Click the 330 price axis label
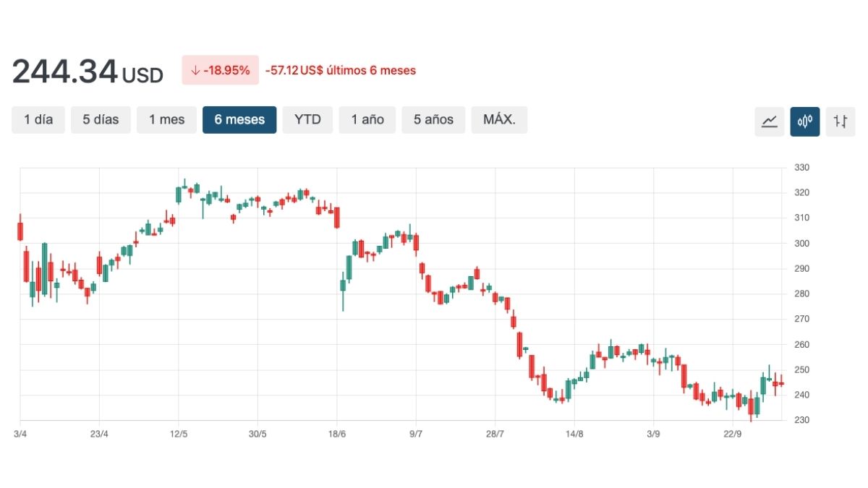 (x=801, y=168)
